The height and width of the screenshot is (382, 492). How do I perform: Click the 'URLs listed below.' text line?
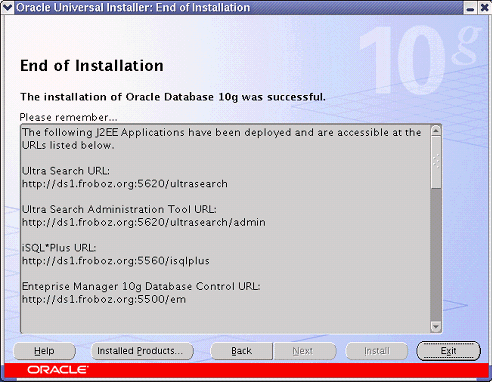(68, 145)
